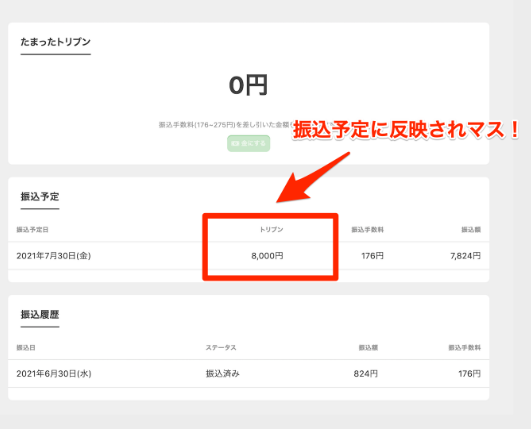The image size is (531, 429).
Task: Select the 振込予定 section heading
Action: (x=40, y=196)
